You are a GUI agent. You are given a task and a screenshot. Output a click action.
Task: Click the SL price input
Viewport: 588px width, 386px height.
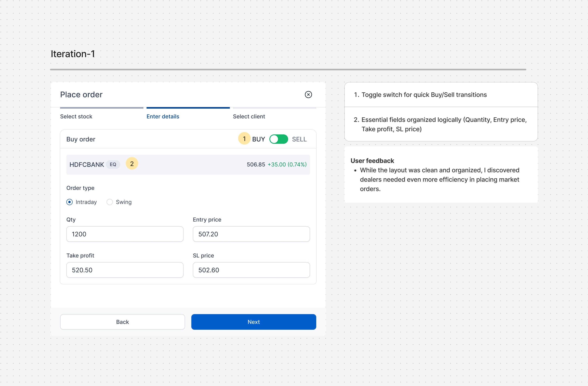pyautogui.click(x=251, y=270)
